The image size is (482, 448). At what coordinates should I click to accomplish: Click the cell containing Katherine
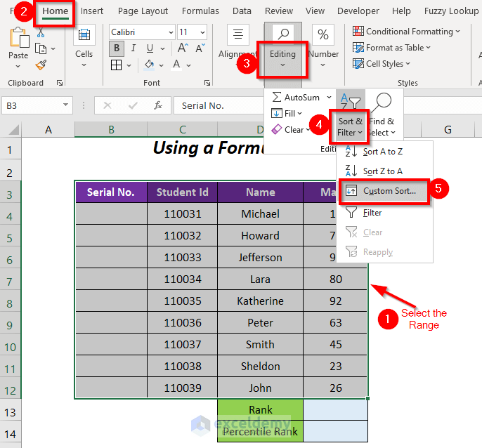261,301
